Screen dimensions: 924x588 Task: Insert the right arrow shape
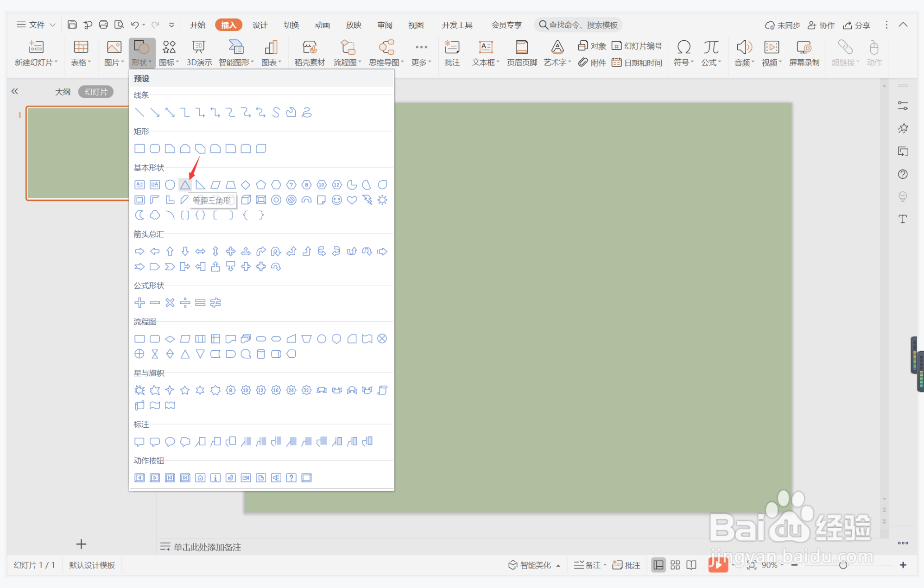point(139,252)
